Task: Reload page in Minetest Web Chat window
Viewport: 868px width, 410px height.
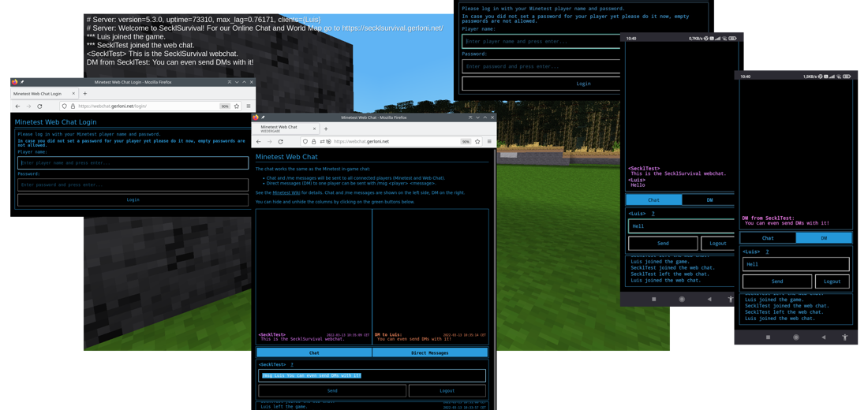Action: (x=281, y=142)
